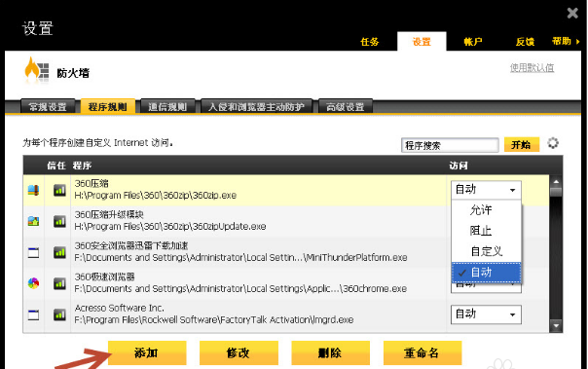This screenshot has width=588, height=369.
Task: Click the 迅雷下载加速 window icon
Action: pyautogui.click(x=33, y=252)
